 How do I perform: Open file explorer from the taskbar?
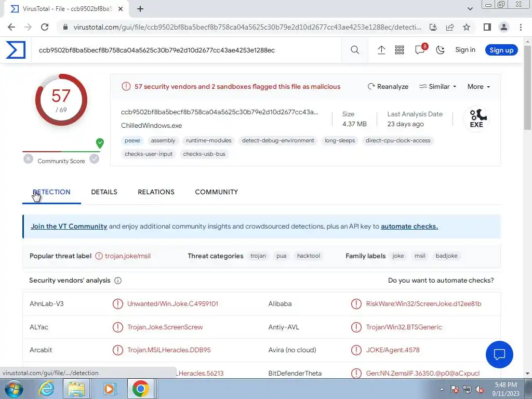[x=76, y=389]
